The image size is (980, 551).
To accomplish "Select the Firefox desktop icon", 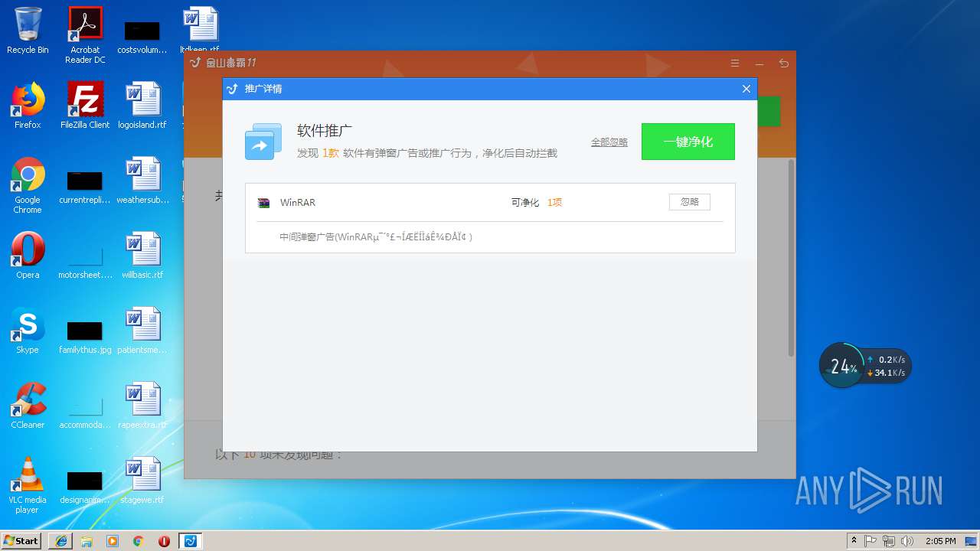I will pos(28,106).
